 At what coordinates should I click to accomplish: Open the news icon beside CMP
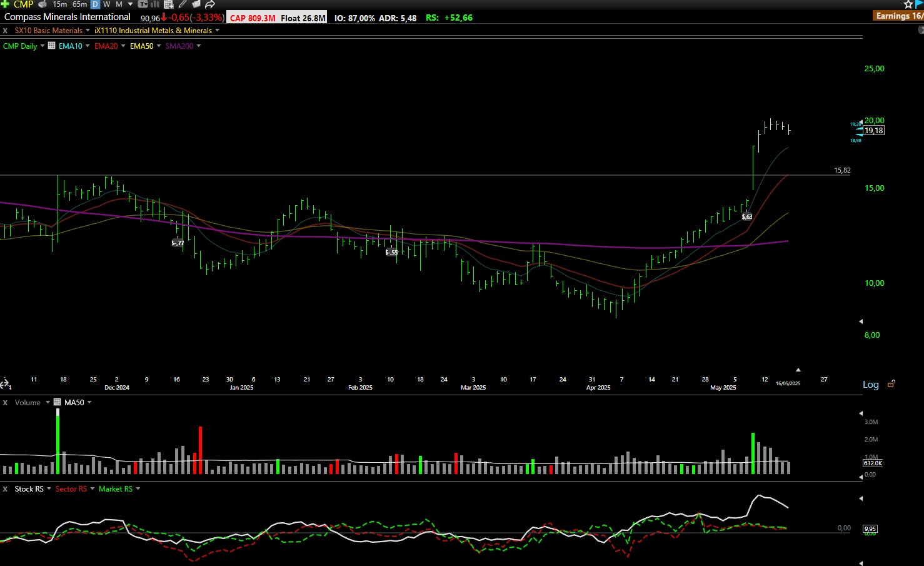point(43,4)
